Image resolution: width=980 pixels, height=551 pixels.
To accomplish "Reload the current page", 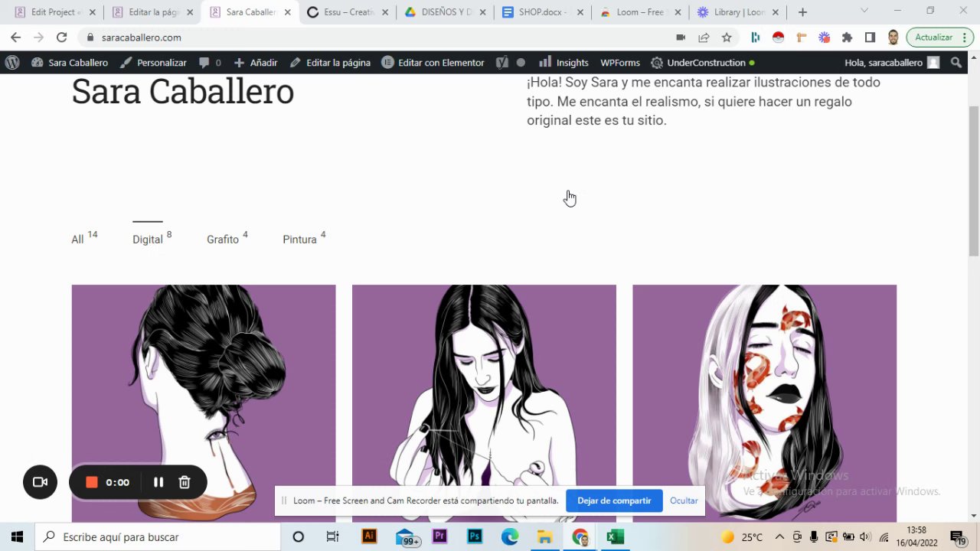I will (x=61, y=37).
